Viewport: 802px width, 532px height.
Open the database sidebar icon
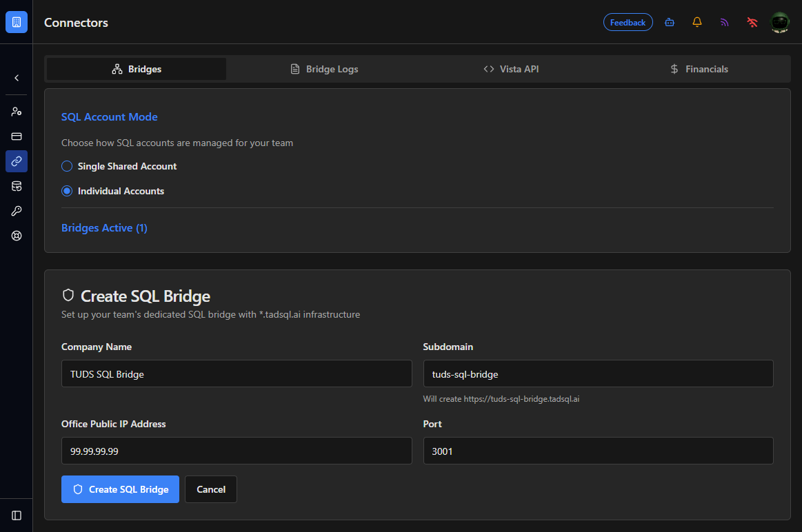click(x=17, y=186)
